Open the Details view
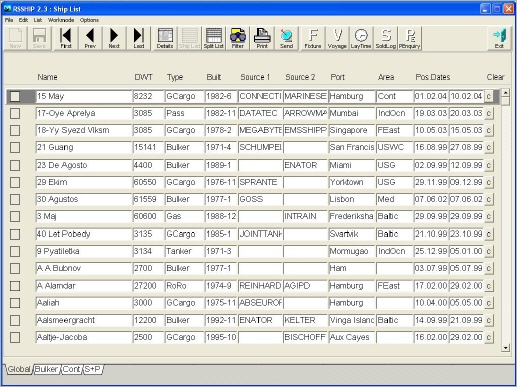Viewport: 517px width, 387px height. coord(165,38)
